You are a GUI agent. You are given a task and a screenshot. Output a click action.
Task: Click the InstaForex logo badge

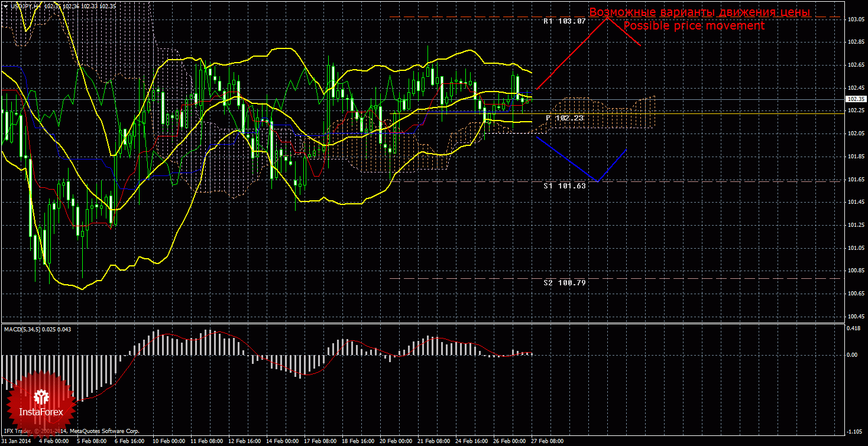point(40,404)
